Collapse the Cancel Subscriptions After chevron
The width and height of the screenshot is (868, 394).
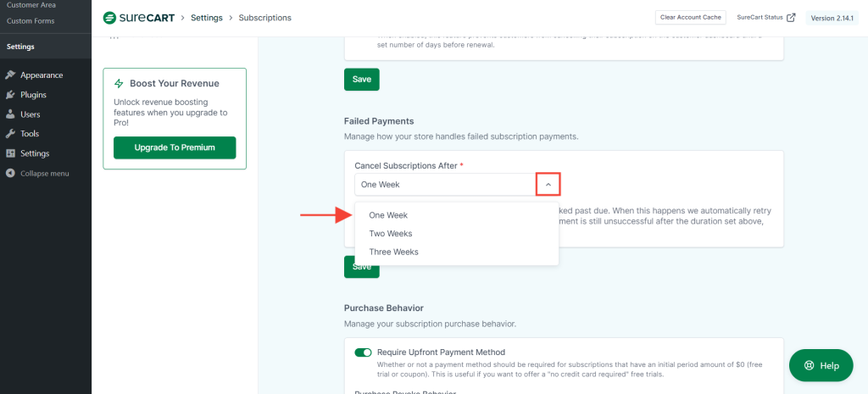tap(548, 185)
